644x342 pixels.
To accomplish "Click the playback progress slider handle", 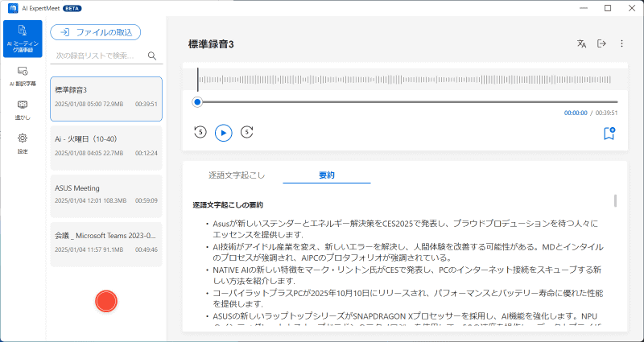I will [197, 102].
